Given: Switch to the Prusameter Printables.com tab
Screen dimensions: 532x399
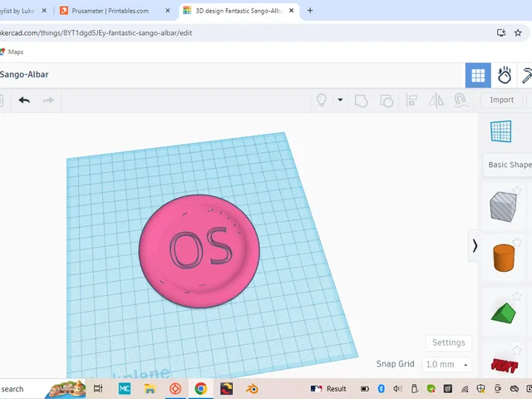Looking at the screenshot, I should coord(110,11).
